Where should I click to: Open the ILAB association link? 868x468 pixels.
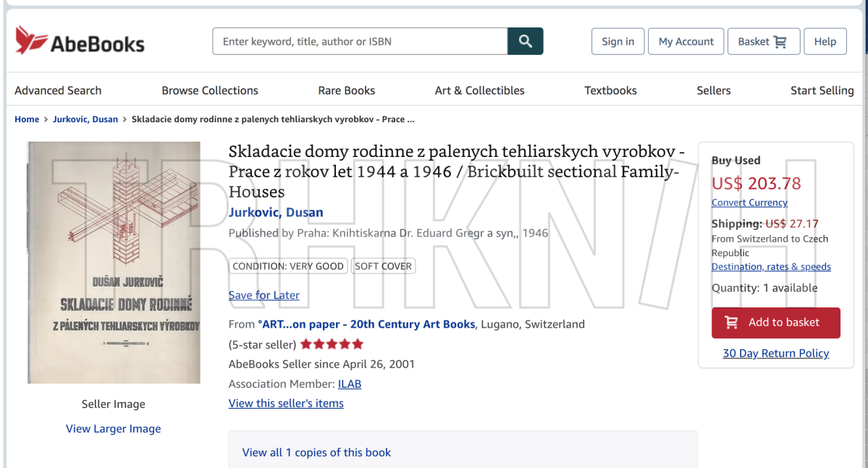point(350,383)
